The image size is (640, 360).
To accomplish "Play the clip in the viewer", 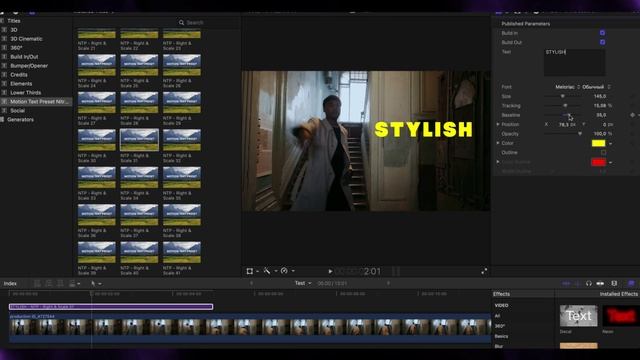I will pos(330,271).
